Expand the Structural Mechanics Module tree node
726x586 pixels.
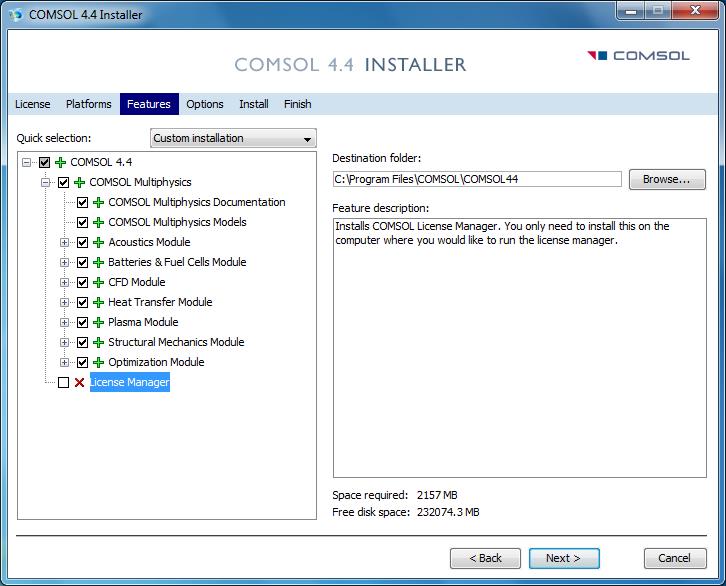[65, 342]
